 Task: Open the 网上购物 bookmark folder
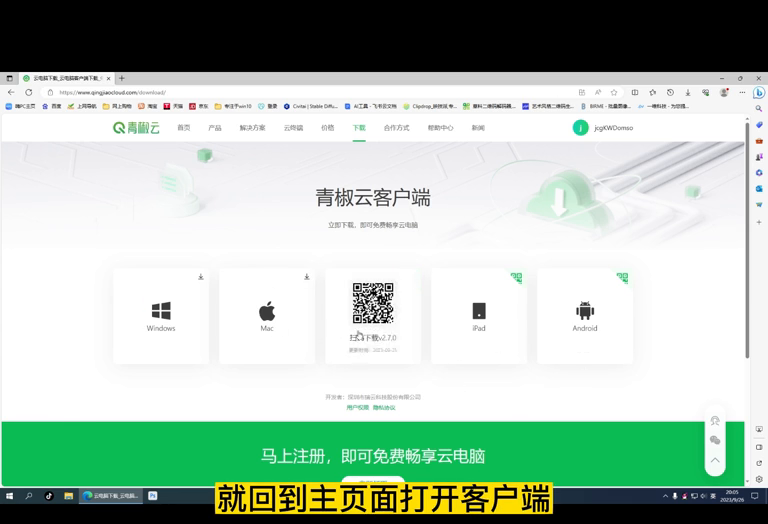tap(117, 106)
